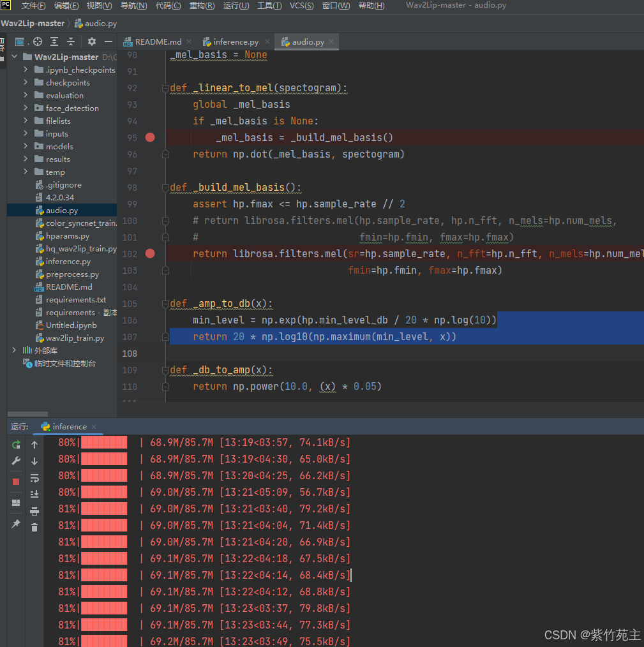This screenshot has height=647, width=644.
Task: Close the inference.py editor tab
Action: (267, 41)
